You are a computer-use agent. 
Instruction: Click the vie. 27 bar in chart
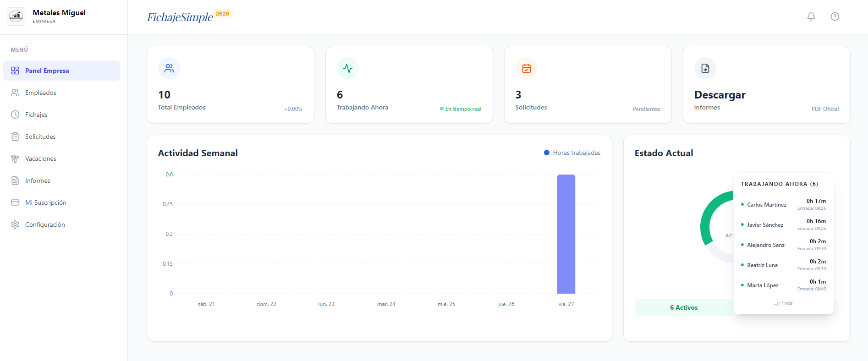pyautogui.click(x=566, y=234)
